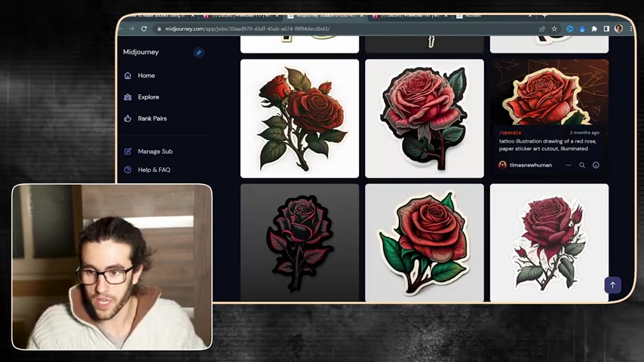Open the dark red rose bouquet on white
Screen dimensions: 644x362
pyautogui.click(x=299, y=118)
